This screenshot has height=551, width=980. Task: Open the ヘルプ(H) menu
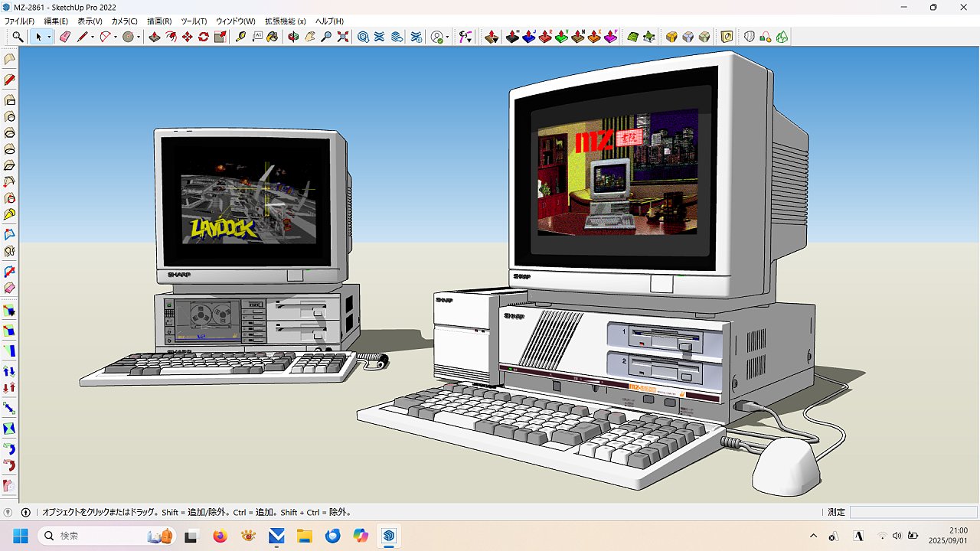click(329, 21)
